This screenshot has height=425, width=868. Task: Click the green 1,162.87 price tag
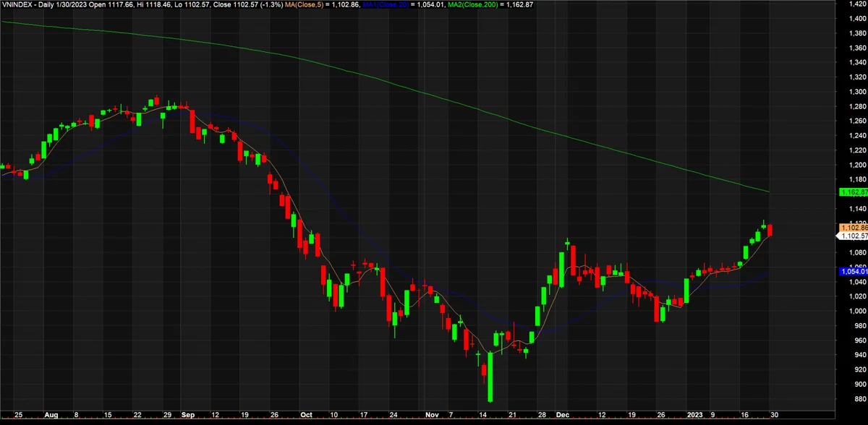[852, 192]
